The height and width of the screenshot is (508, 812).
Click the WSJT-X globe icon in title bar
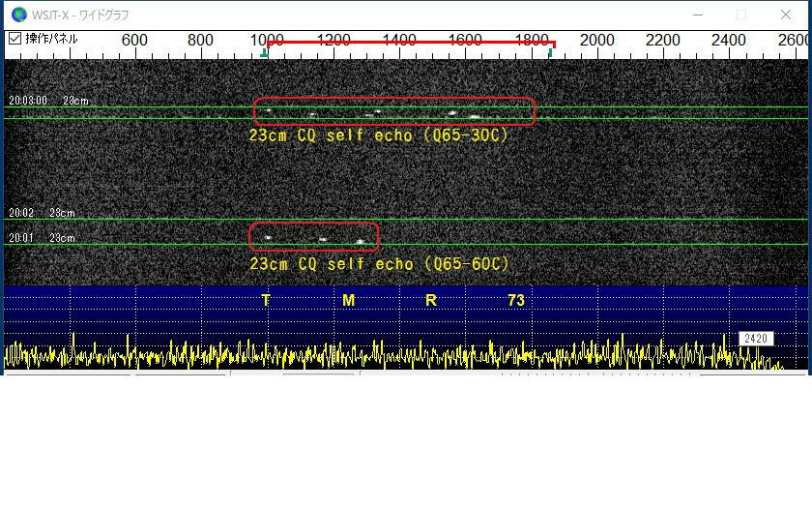point(19,15)
